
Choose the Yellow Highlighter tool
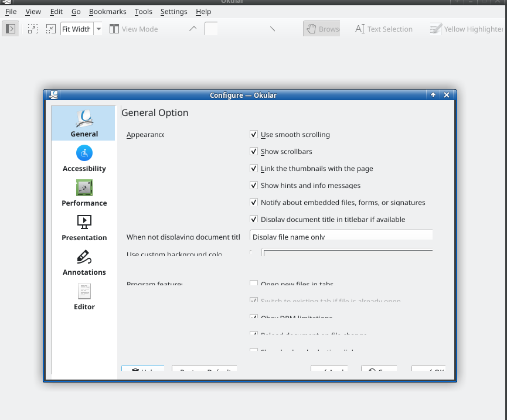[x=466, y=29]
